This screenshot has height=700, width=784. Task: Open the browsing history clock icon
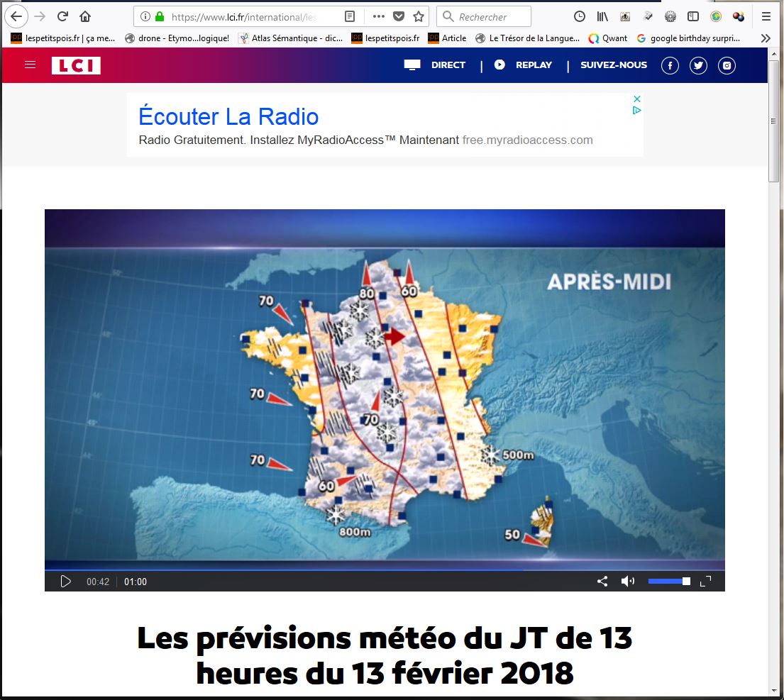580,16
